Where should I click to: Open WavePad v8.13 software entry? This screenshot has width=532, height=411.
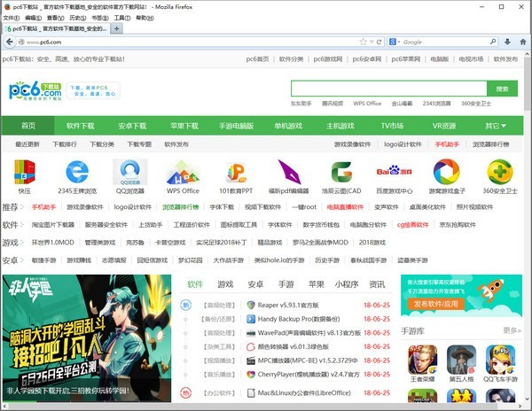(309, 333)
